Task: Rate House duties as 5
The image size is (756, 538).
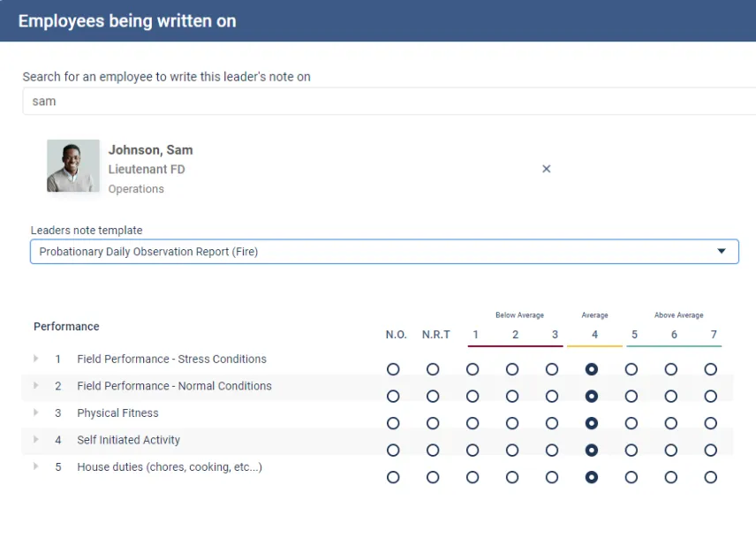Action: (631, 477)
